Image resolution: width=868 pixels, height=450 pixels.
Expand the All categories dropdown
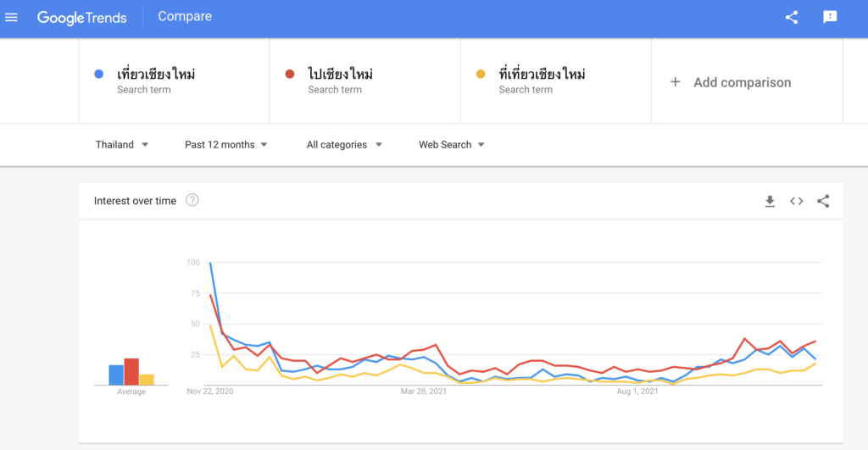click(344, 144)
